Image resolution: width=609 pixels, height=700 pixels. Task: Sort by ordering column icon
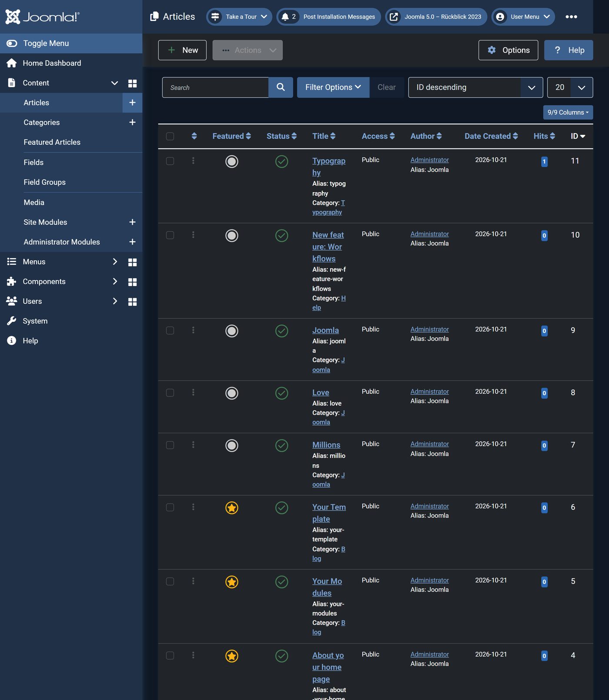[x=194, y=136]
